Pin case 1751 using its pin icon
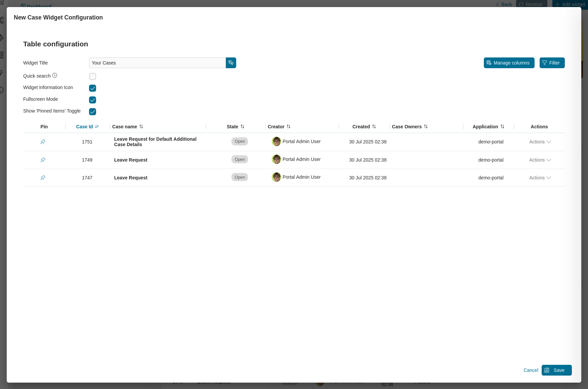Screen dimensions: 588x389 coord(43,142)
